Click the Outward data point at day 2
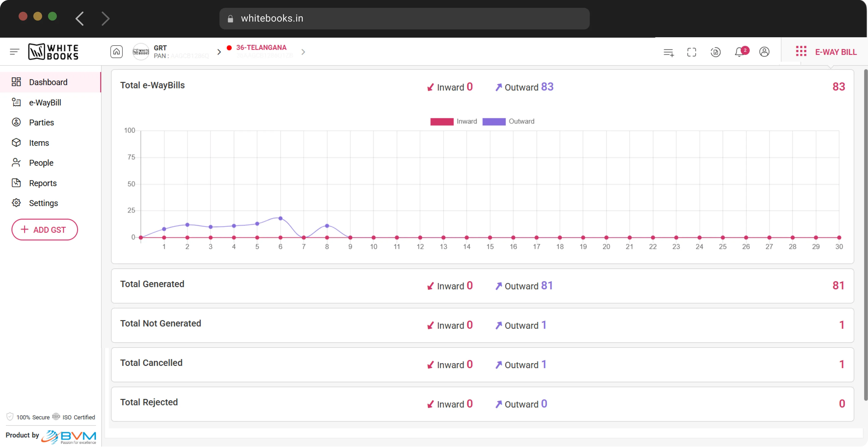 [187, 225]
